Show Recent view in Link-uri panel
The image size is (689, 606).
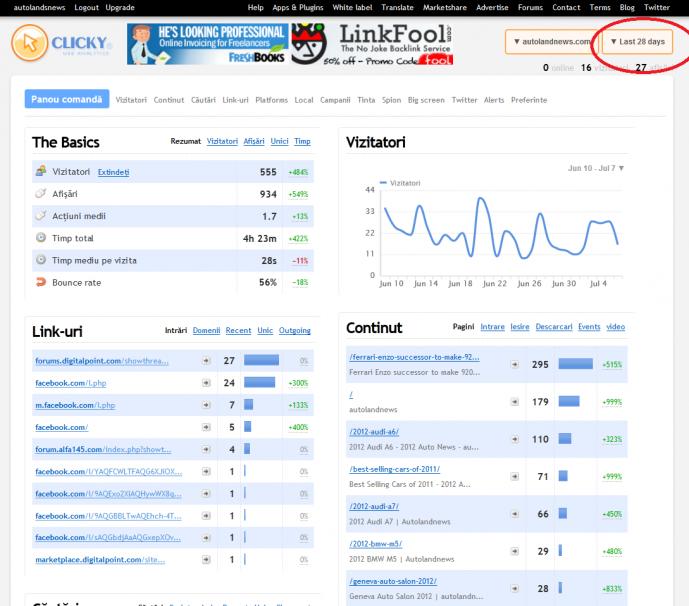click(238, 330)
